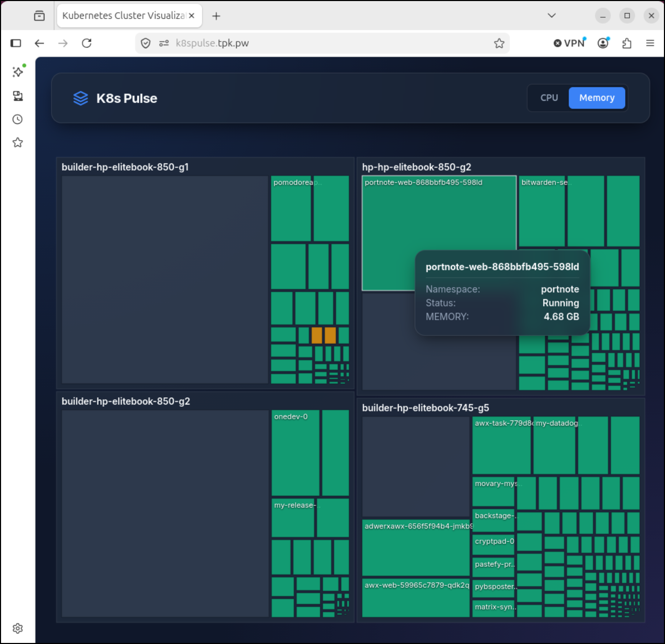Click the left orange warning pod tile
665x644 pixels.
click(x=317, y=335)
